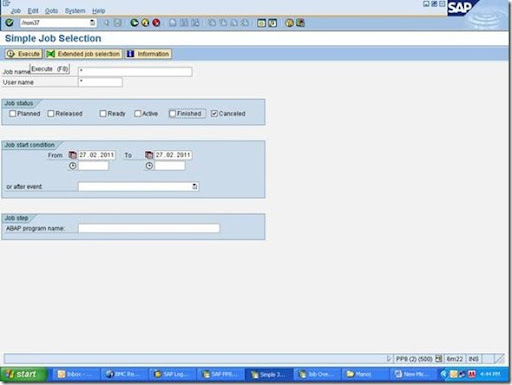This screenshot has height=385, width=512.
Task: Click the Previous Page icon
Action: pyautogui.click(x=223, y=23)
